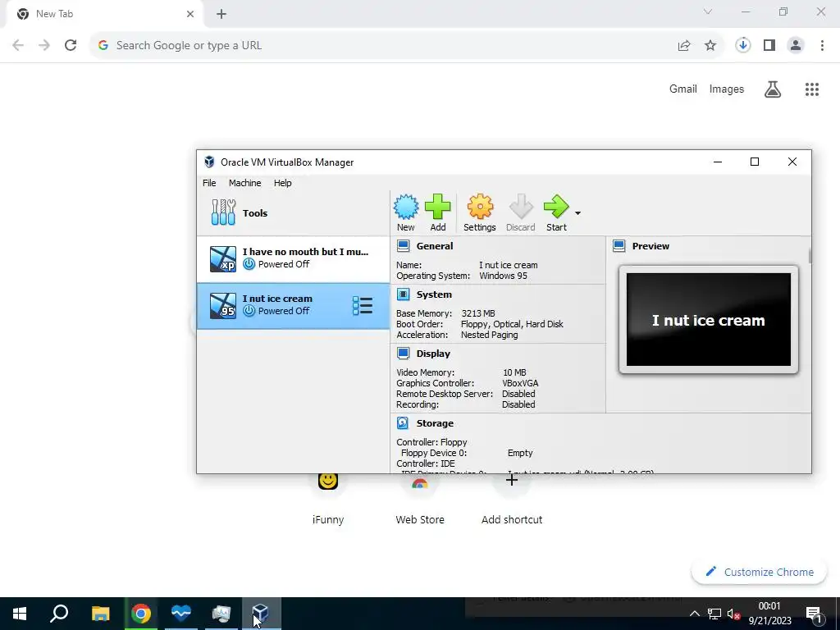The height and width of the screenshot is (630, 840).
Task: Show hidden system tray icons
Action: (x=694, y=614)
